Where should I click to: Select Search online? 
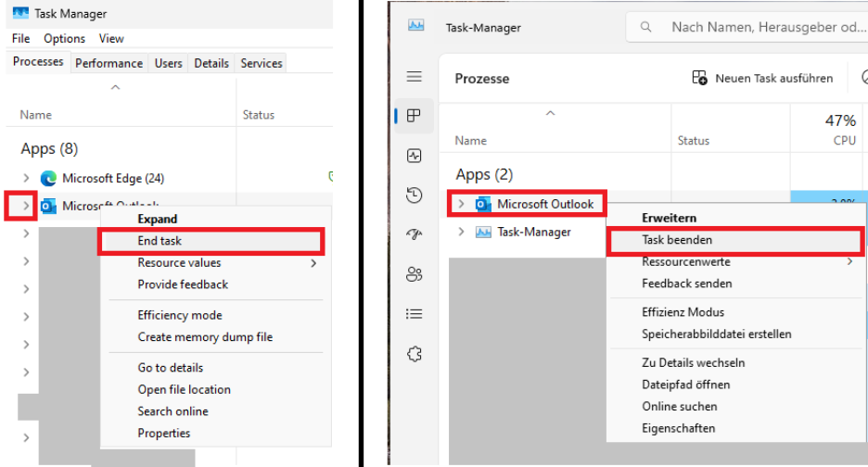[x=172, y=411]
